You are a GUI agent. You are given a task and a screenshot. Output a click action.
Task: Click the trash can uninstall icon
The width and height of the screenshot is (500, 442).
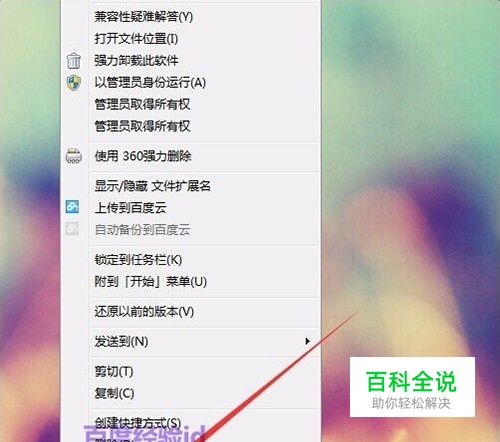73,61
